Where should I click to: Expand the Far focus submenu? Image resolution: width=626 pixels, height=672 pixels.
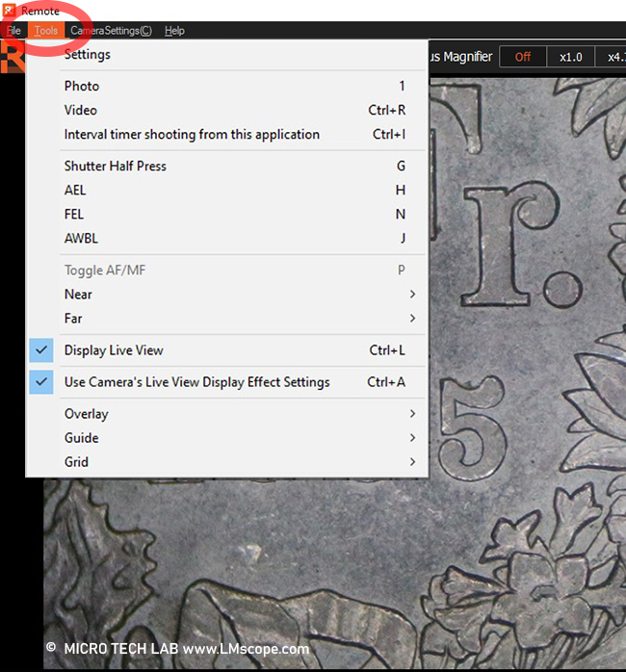pos(227,318)
